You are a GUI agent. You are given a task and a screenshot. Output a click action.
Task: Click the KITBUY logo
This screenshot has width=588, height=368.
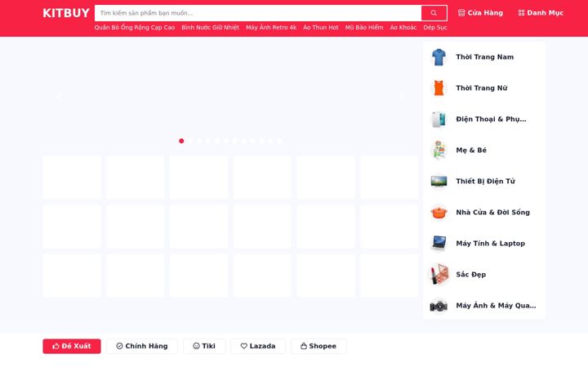[66, 13]
